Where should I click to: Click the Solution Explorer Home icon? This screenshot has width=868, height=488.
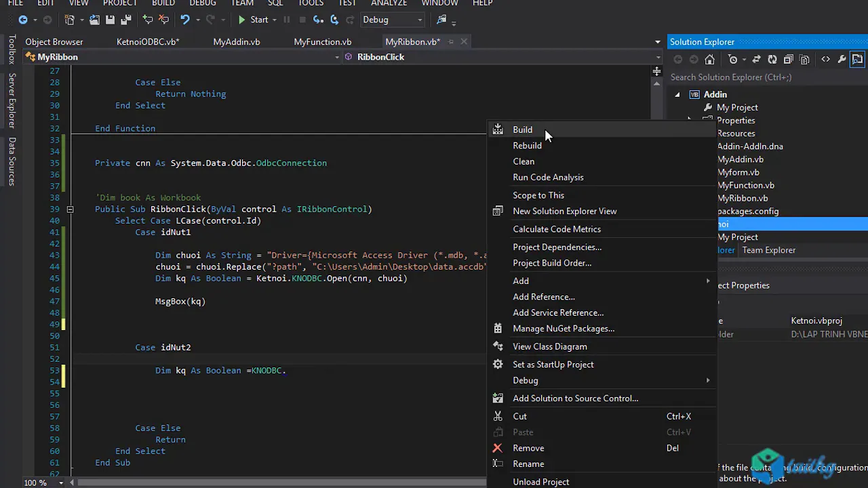pyautogui.click(x=709, y=60)
